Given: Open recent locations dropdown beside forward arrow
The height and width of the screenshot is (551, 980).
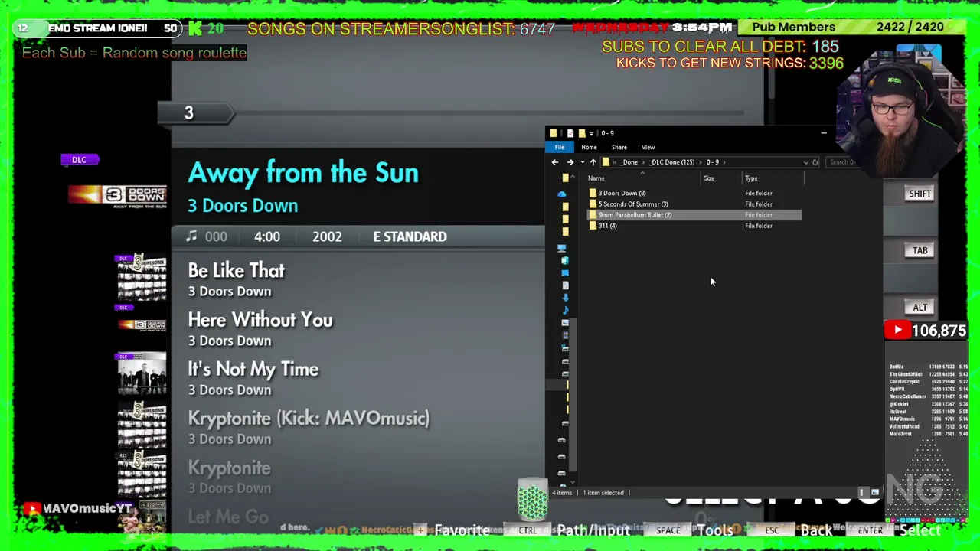Looking at the screenshot, I should pos(582,162).
